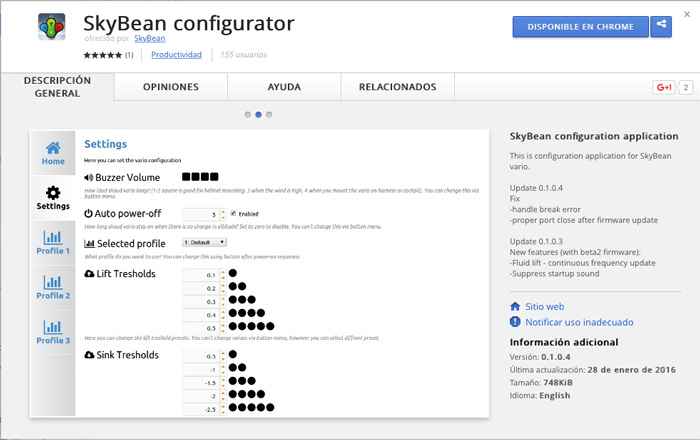
Task: Click the Auto power-off value stepper
Action: (222, 214)
